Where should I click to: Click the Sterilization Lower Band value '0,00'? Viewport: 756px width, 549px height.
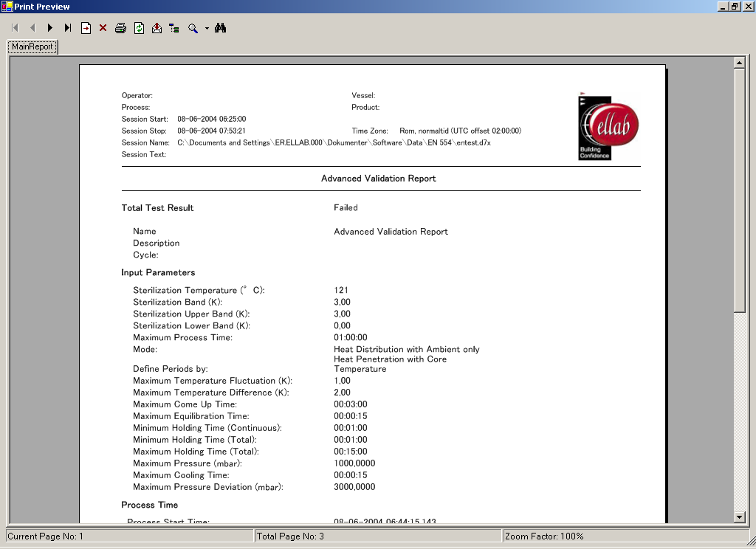tap(343, 326)
